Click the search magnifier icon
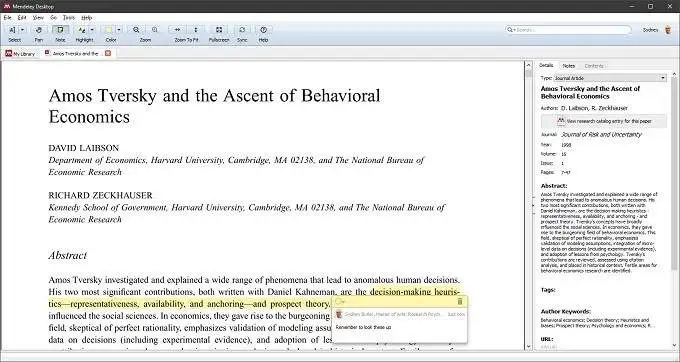The image size is (680, 362). (x=510, y=30)
